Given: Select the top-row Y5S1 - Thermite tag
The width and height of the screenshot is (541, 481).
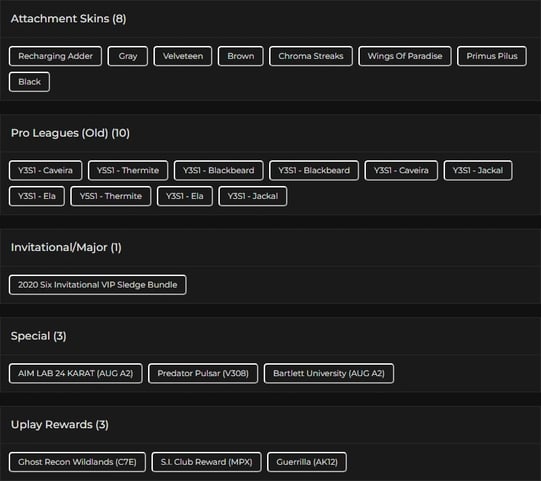Looking at the screenshot, I should point(128,170).
